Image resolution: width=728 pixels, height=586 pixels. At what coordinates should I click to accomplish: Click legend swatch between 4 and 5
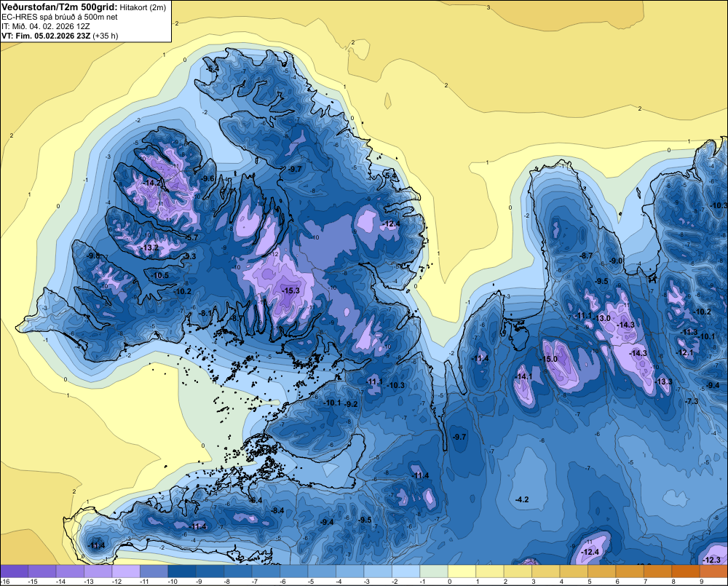pos(574,571)
